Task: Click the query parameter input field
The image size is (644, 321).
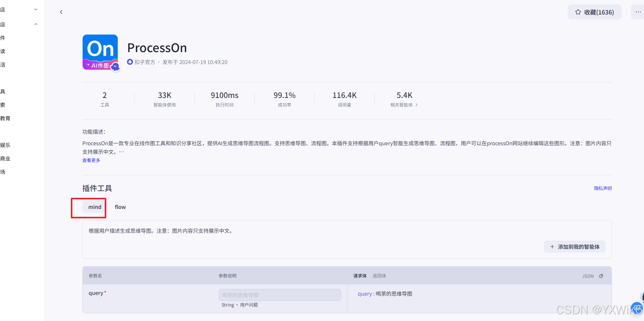Action: point(279,295)
